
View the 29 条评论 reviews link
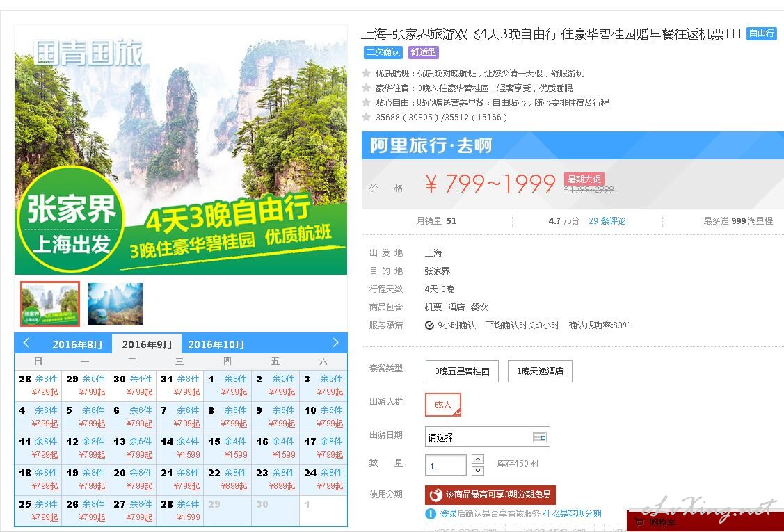607,221
